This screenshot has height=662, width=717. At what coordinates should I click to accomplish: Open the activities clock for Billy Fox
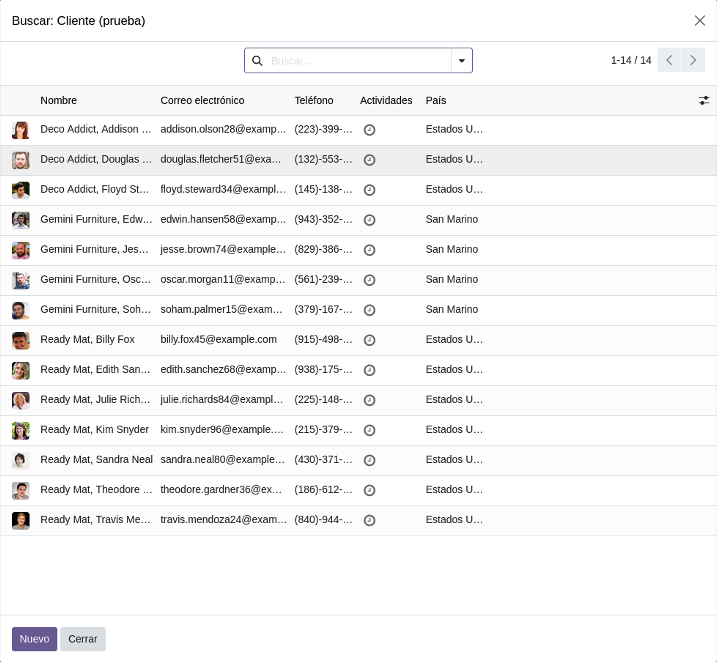click(x=369, y=340)
